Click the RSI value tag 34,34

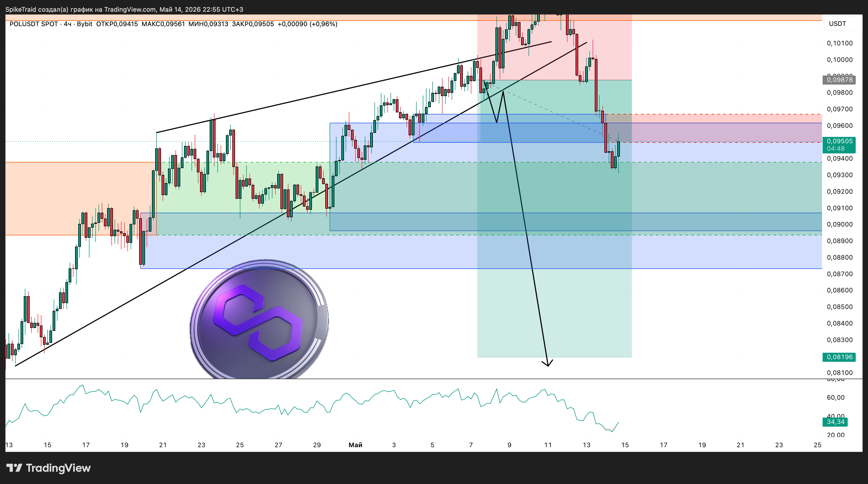coord(835,422)
